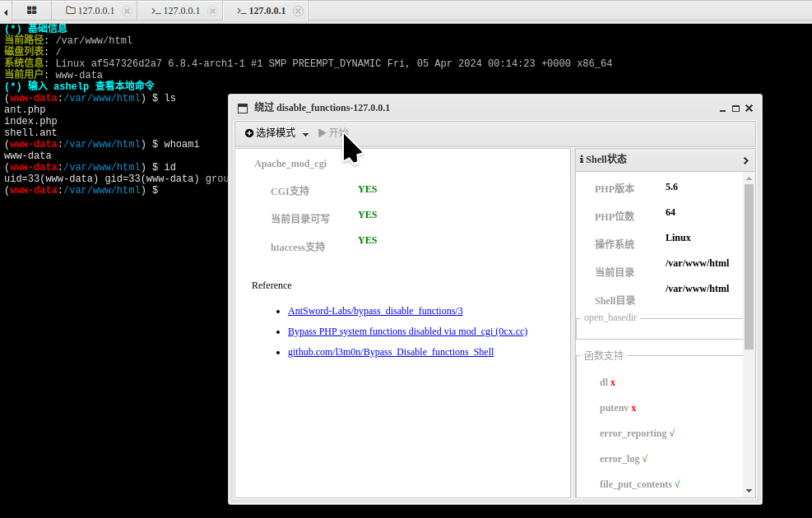Open the AntSword-Labs/bypass_disable_functions/3 link
The height and width of the screenshot is (518, 812).
375,311
